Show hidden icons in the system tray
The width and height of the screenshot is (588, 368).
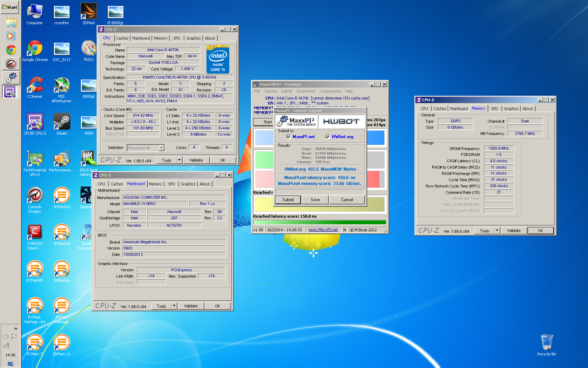(15, 328)
